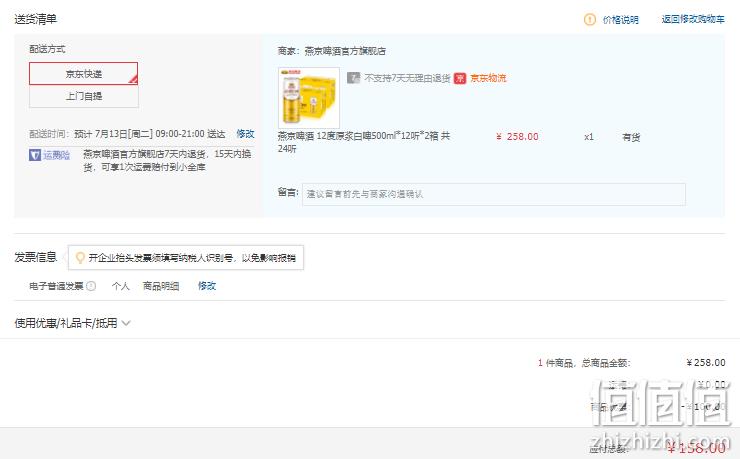Click 修改 next to delivery time
The height and width of the screenshot is (459, 740).
tap(245, 134)
